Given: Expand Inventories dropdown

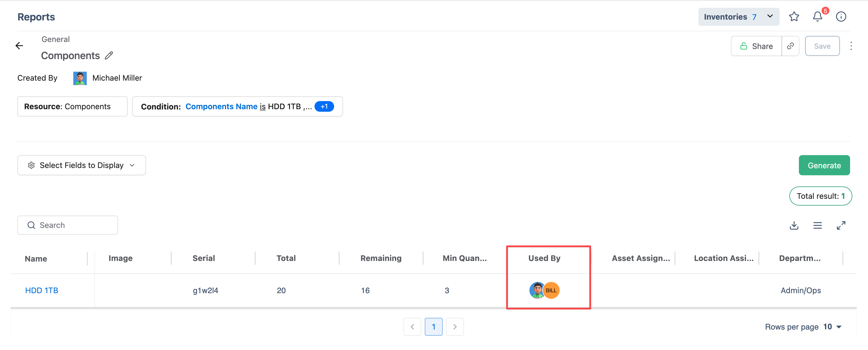Looking at the screenshot, I should (x=739, y=17).
